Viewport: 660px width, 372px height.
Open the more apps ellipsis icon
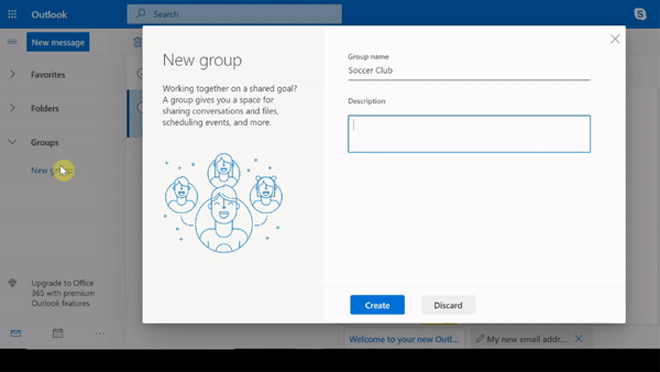pyautogui.click(x=100, y=333)
